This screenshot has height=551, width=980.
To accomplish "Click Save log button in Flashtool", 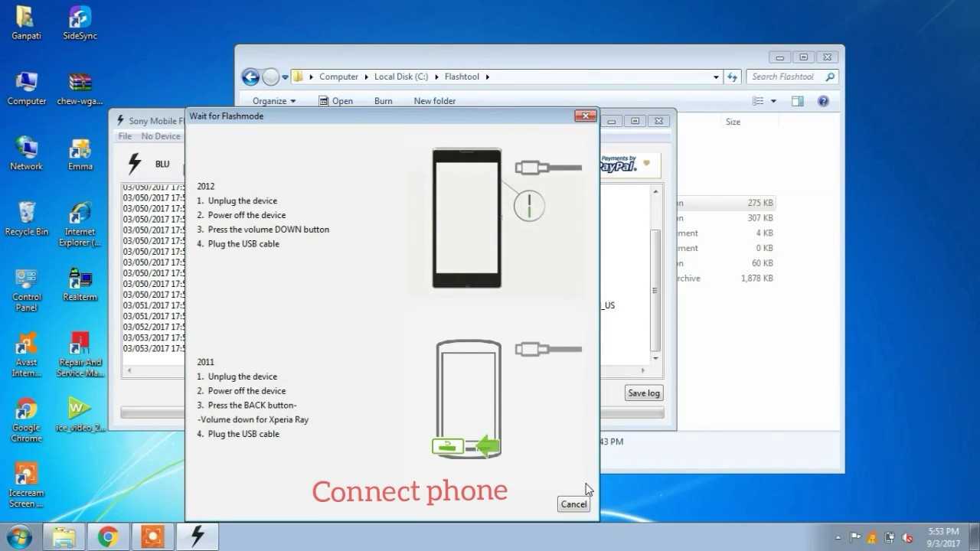I will click(643, 393).
